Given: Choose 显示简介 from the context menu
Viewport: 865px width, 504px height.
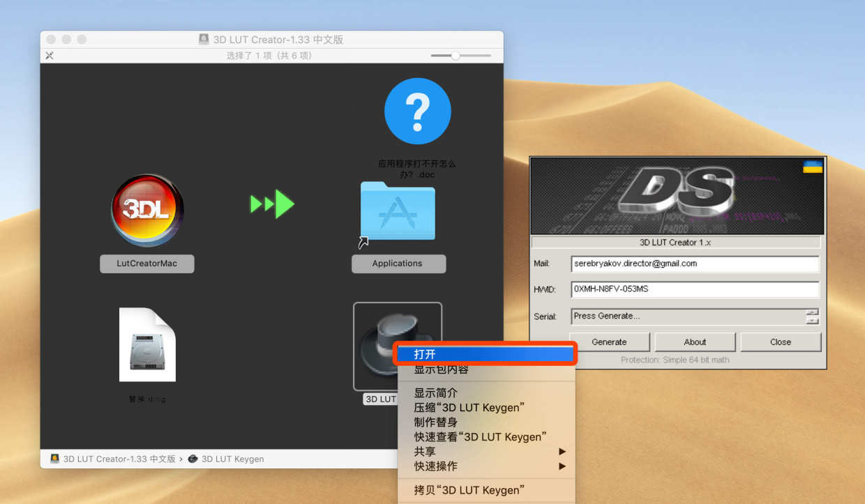Looking at the screenshot, I should point(486,393).
